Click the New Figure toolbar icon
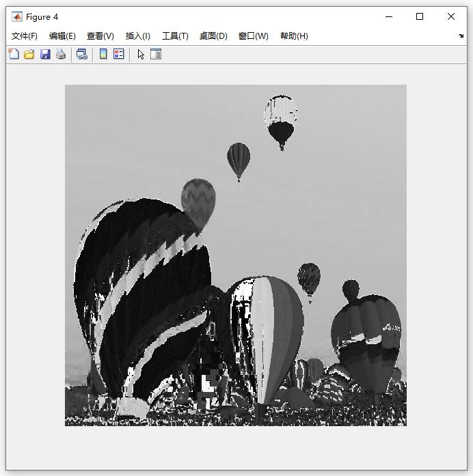This screenshot has width=473, height=476. 14,54
